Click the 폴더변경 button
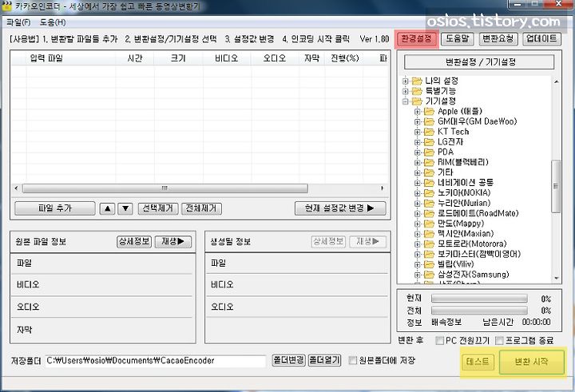 pos(288,360)
